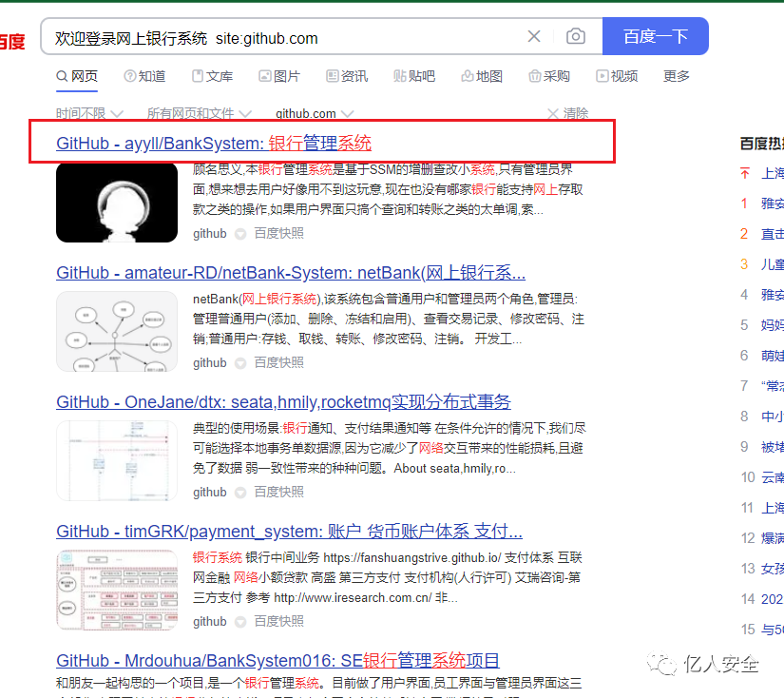This screenshot has width=784, height=698.
Task: Open the 更多 menu
Action: [677, 76]
